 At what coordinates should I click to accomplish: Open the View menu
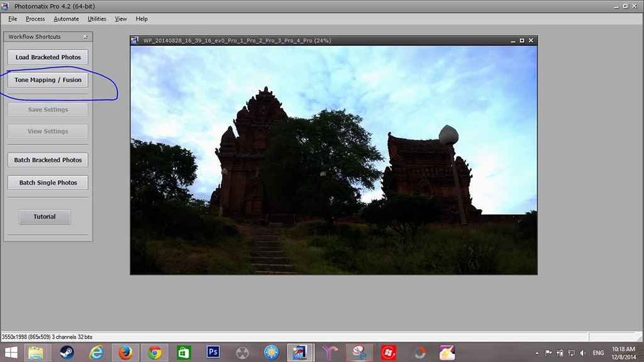tap(121, 19)
